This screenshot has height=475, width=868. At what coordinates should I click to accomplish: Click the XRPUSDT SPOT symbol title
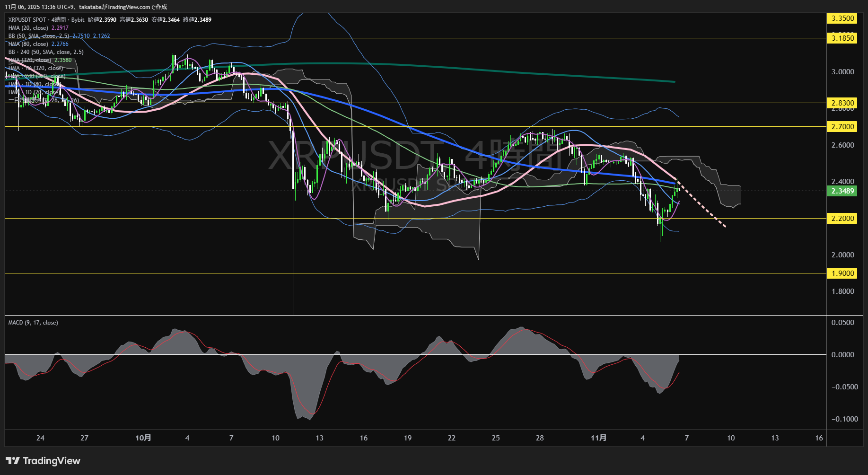point(27,20)
